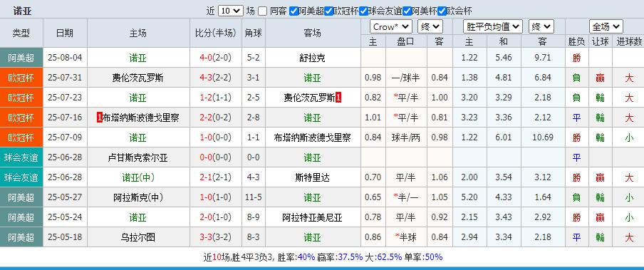This screenshot has width=644, height=270.
Task: Open home team 费伦茨瓦罗斯 on 25-07-31
Action: pyautogui.click(x=137, y=78)
